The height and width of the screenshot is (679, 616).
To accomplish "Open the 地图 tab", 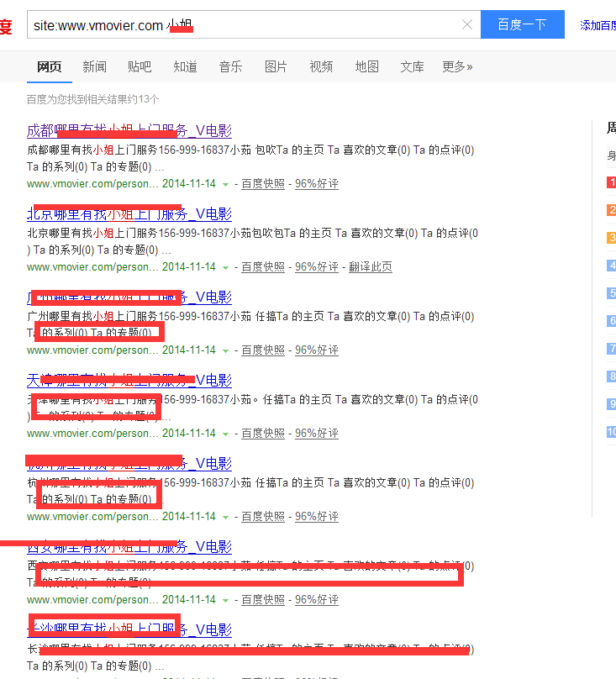I will (x=366, y=66).
